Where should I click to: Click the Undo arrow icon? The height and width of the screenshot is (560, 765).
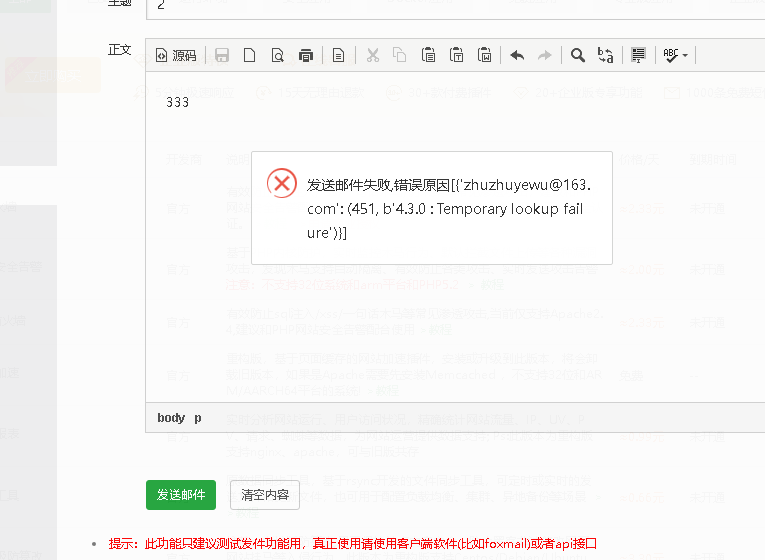(x=517, y=56)
